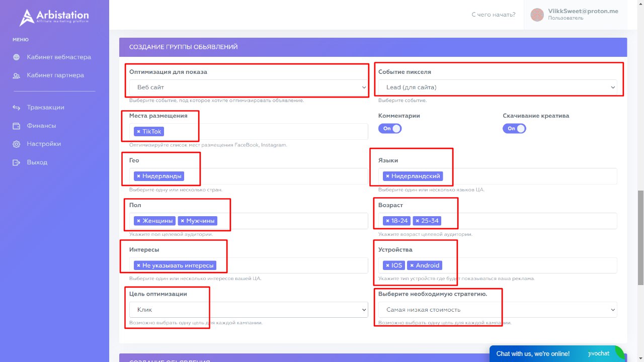Disable the Скачивание креатива switch
This screenshot has height=362, width=644.
tap(514, 129)
